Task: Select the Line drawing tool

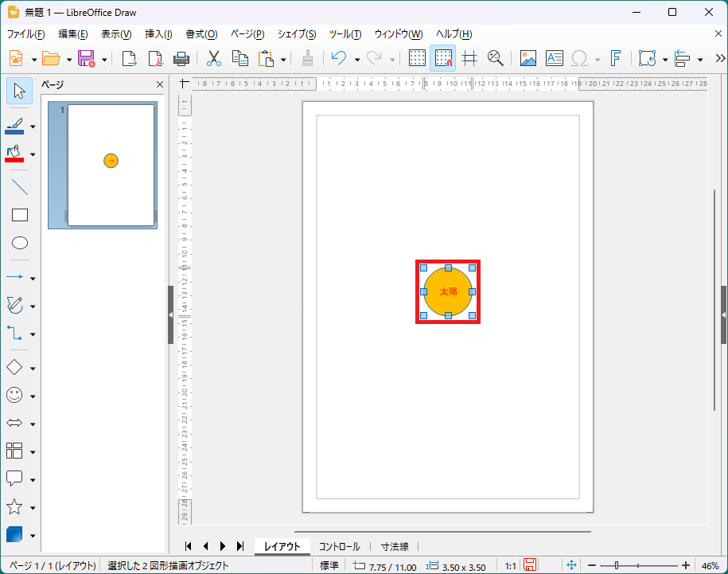Action: 20,188
